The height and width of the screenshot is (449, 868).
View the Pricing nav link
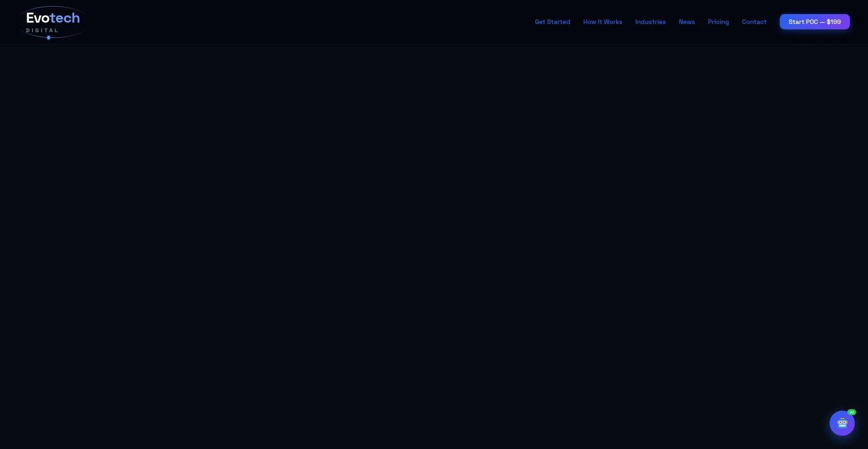[718, 22]
